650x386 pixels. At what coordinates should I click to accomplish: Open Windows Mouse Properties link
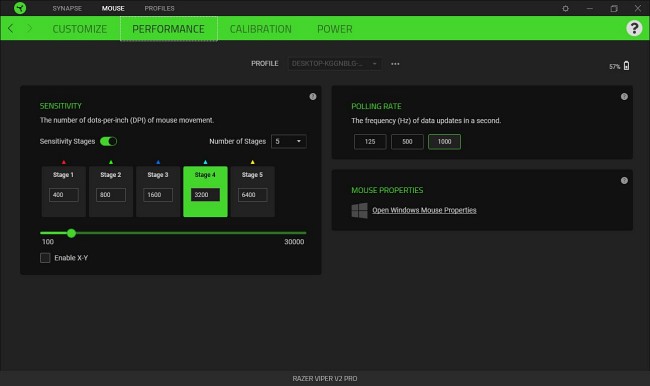[x=424, y=210]
